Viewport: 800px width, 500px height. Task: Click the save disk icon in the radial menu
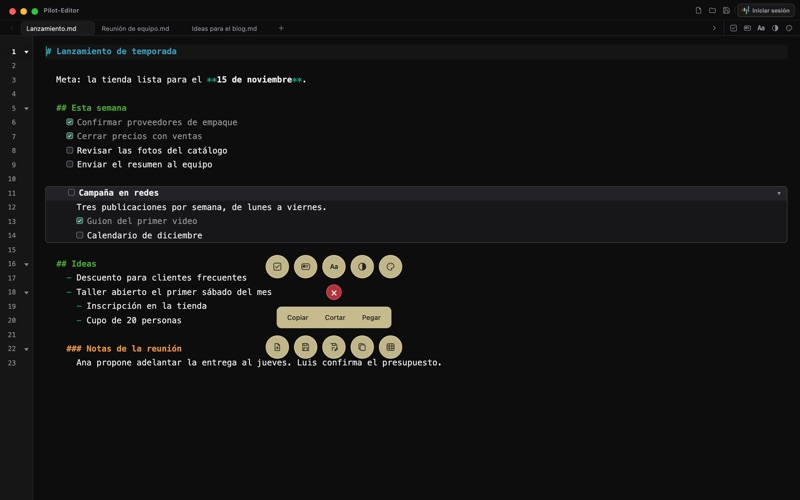coord(306,347)
